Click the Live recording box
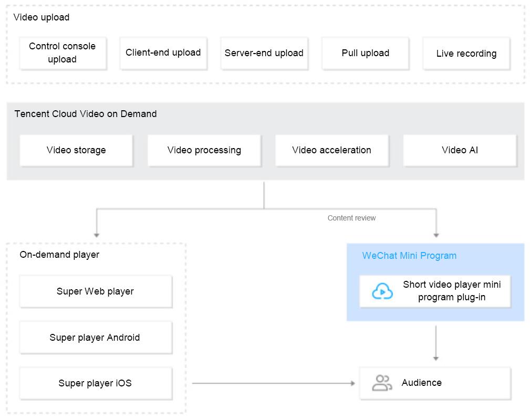The width and height of the screenshot is (530, 420). 466,54
